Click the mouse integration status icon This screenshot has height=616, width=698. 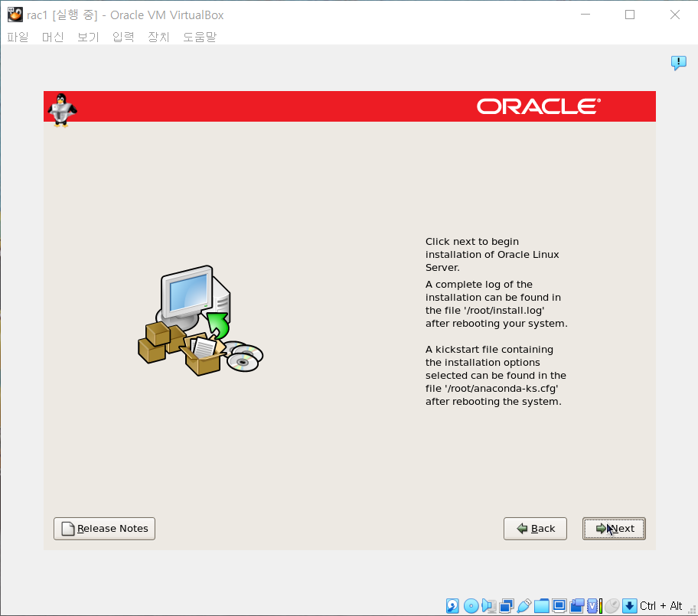612,606
